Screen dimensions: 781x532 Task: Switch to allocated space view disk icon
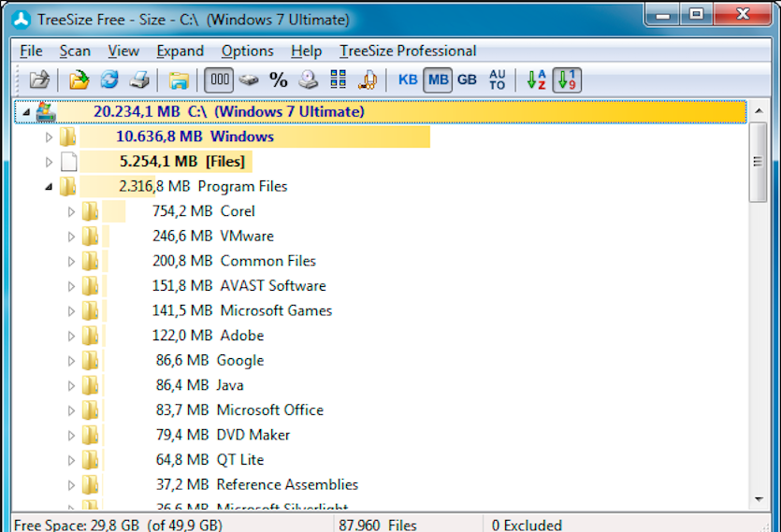point(249,79)
